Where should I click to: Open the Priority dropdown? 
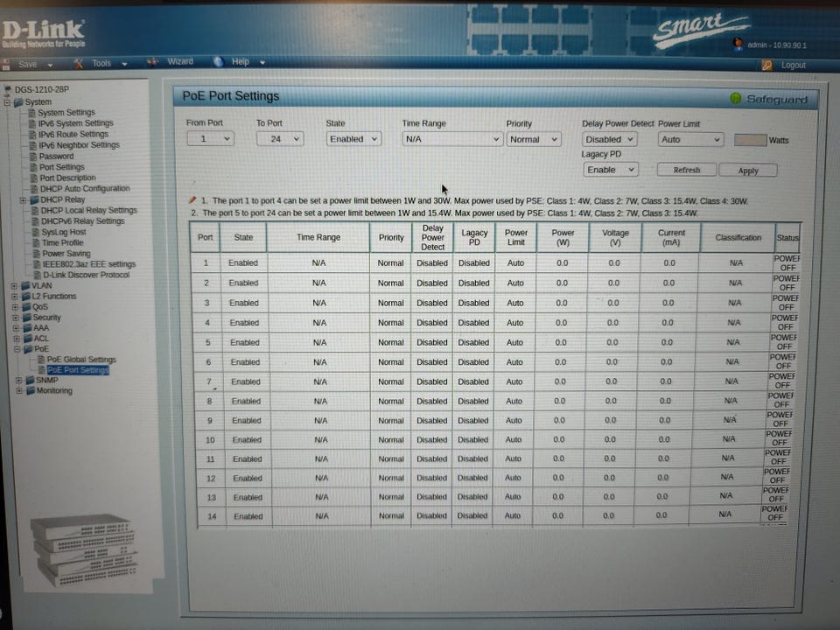534,139
